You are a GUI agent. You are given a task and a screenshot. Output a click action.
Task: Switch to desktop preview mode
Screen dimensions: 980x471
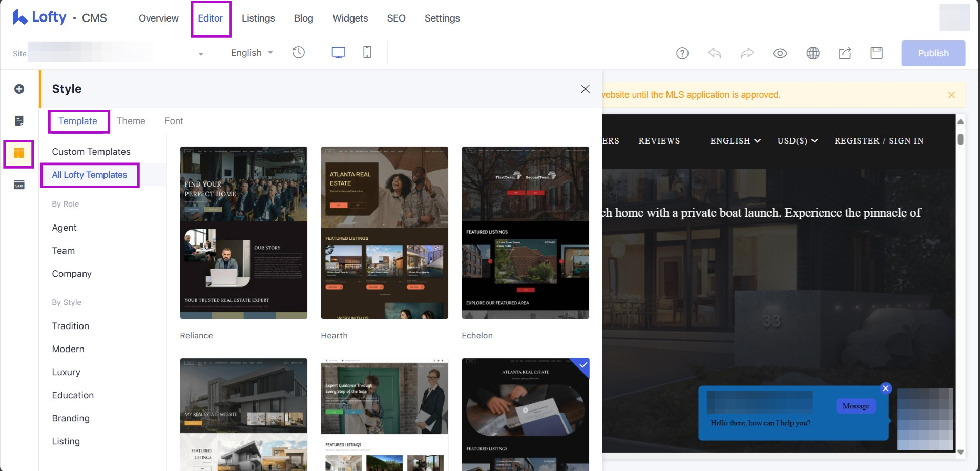click(338, 52)
